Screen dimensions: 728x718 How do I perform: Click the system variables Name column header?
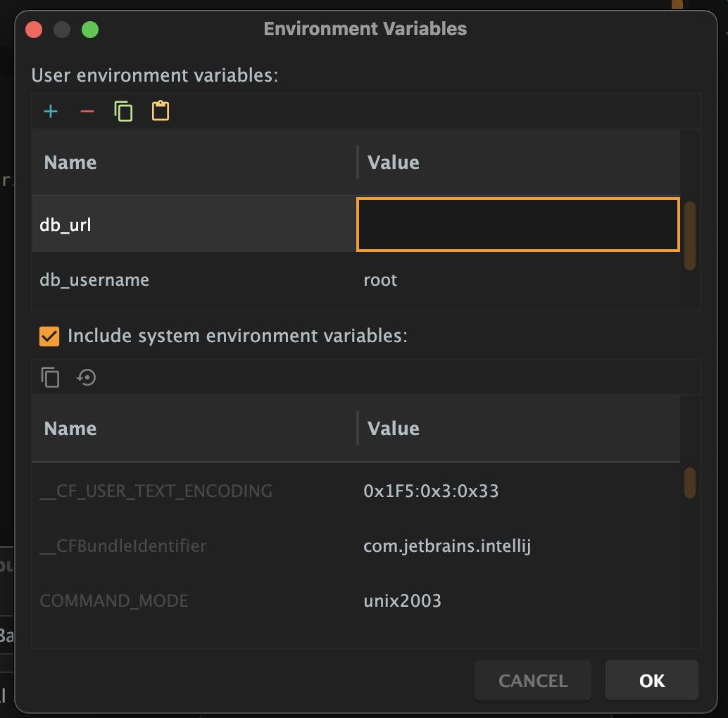pos(194,429)
